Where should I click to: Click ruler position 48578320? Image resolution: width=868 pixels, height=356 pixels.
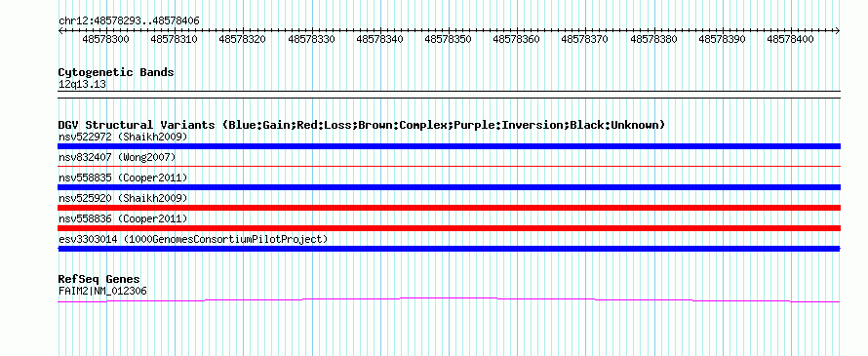tap(243, 40)
